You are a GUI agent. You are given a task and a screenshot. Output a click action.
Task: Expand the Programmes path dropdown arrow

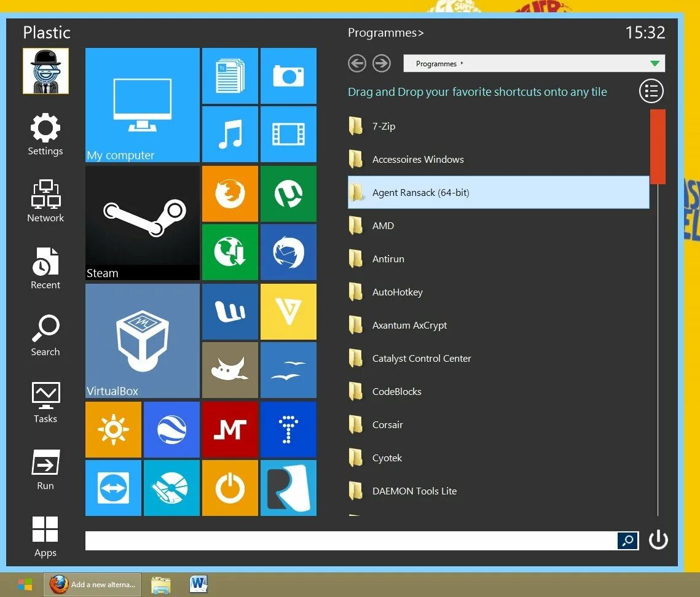pyautogui.click(x=655, y=63)
